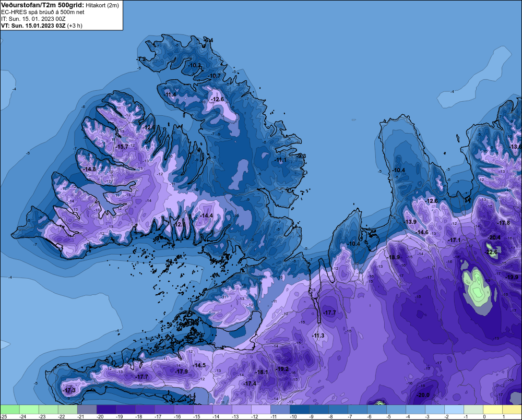Click the -20.4 temperature value
This screenshot has width=522, height=420.
point(494,237)
